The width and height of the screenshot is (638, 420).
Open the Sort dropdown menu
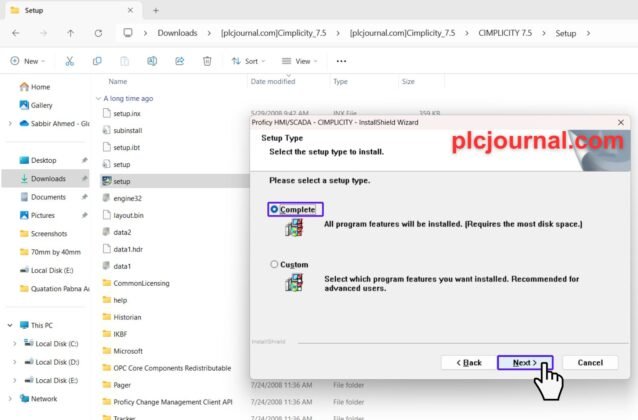pyautogui.click(x=250, y=61)
